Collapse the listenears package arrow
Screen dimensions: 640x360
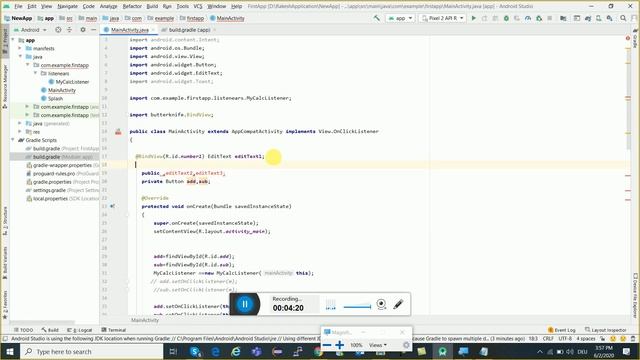[36, 73]
